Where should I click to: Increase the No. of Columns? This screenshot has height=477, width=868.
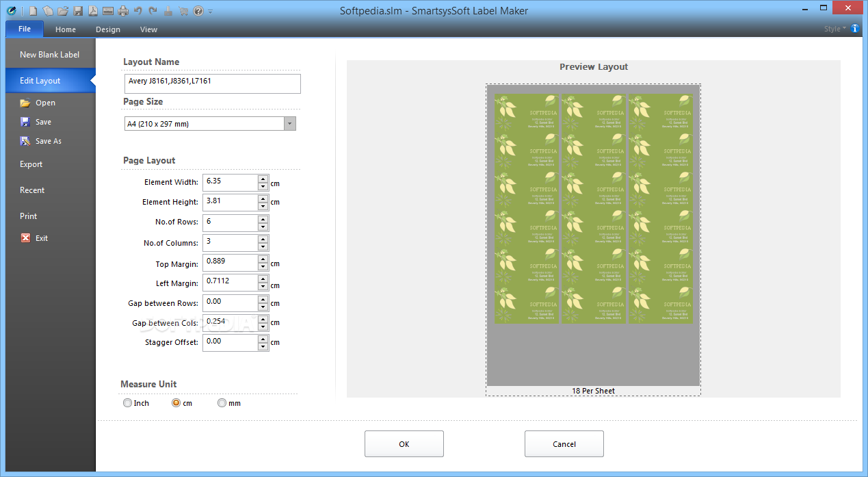(263, 240)
